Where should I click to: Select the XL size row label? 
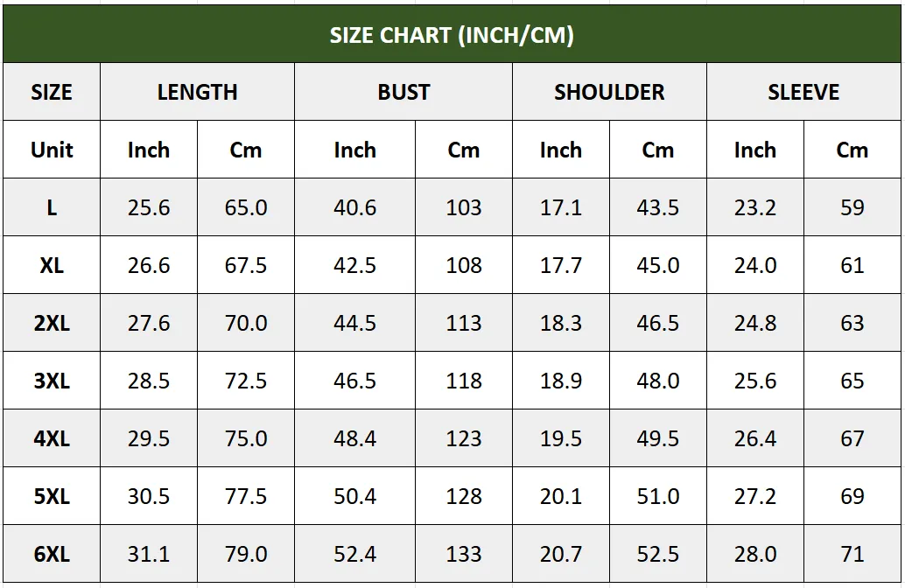point(52,265)
